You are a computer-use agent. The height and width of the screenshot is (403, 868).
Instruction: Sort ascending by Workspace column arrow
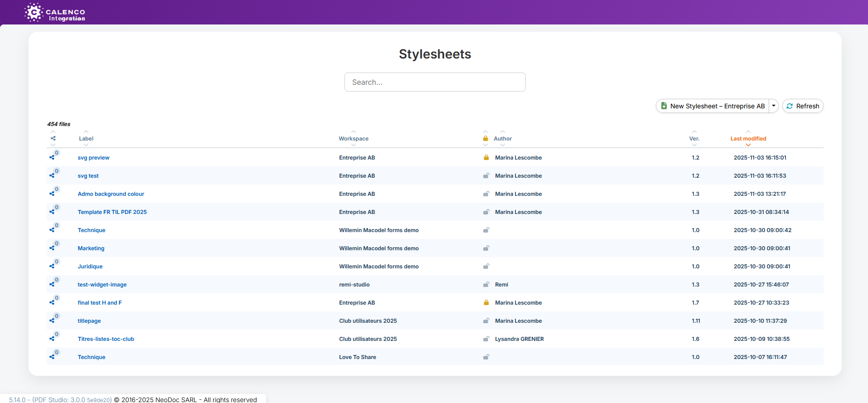tap(354, 132)
